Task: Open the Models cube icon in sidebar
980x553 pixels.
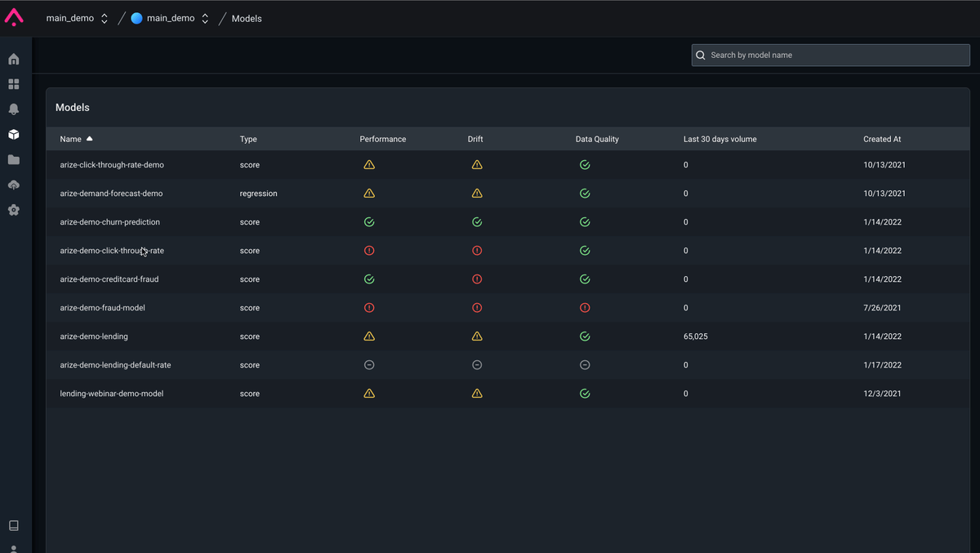Action: click(x=14, y=134)
